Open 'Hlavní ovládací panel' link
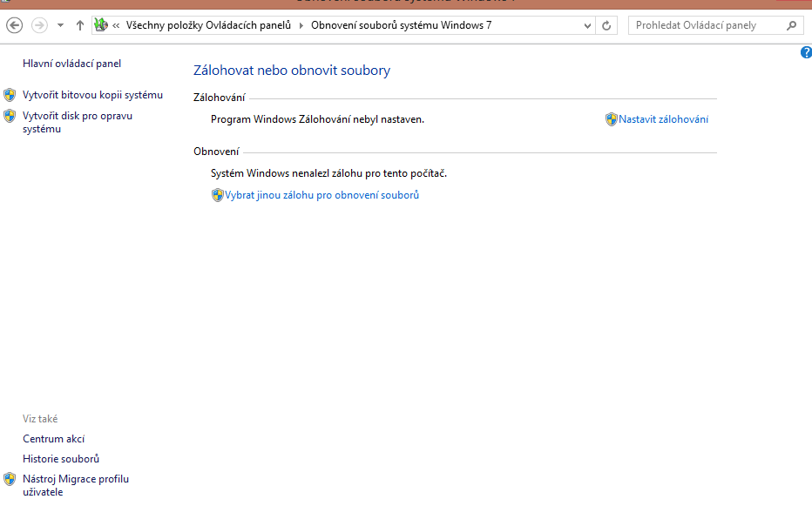Image resolution: width=812 pixels, height=506 pixels. pos(72,64)
